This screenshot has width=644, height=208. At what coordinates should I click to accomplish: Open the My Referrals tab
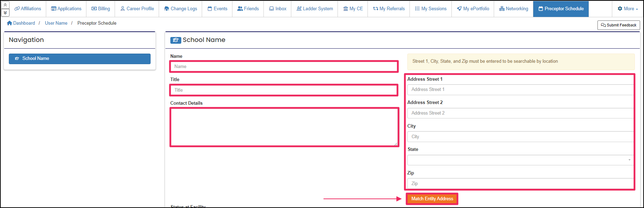click(x=389, y=8)
